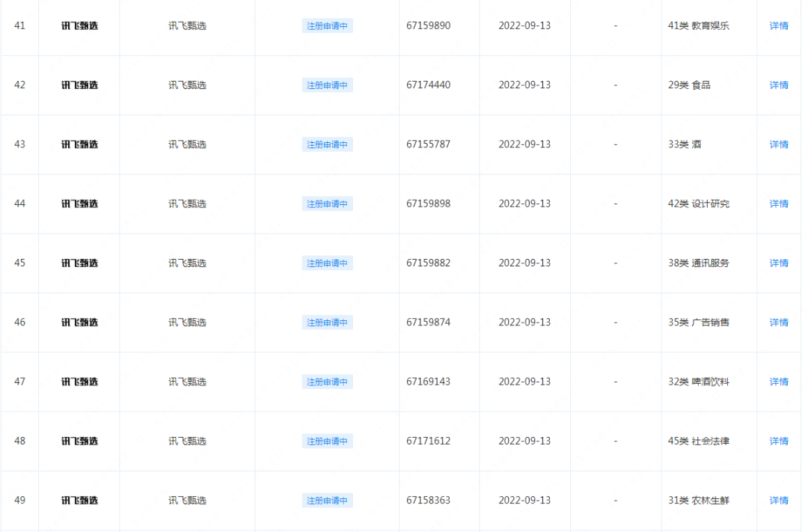Click the 注册申请中 status tag in row 42
The width and height of the screenshot is (808, 532).
[x=327, y=85]
